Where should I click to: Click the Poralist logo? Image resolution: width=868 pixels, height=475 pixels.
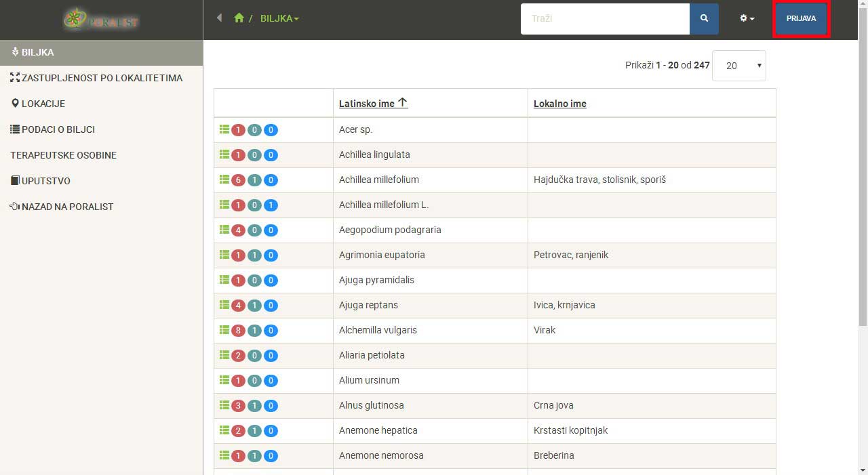pos(101,20)
